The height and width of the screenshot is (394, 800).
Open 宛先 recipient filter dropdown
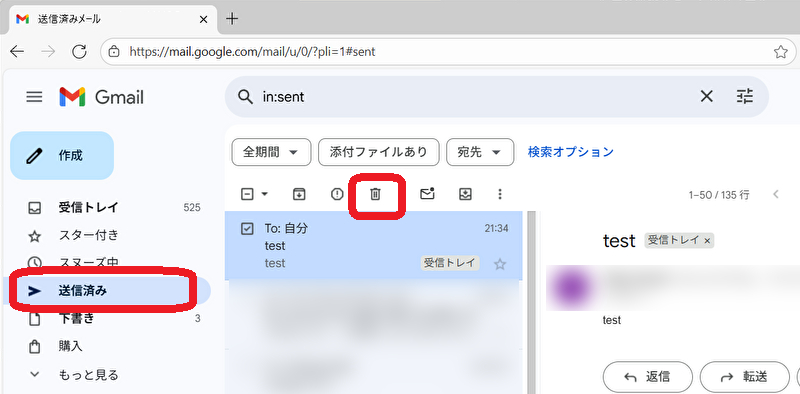click(x=480, y=152)
